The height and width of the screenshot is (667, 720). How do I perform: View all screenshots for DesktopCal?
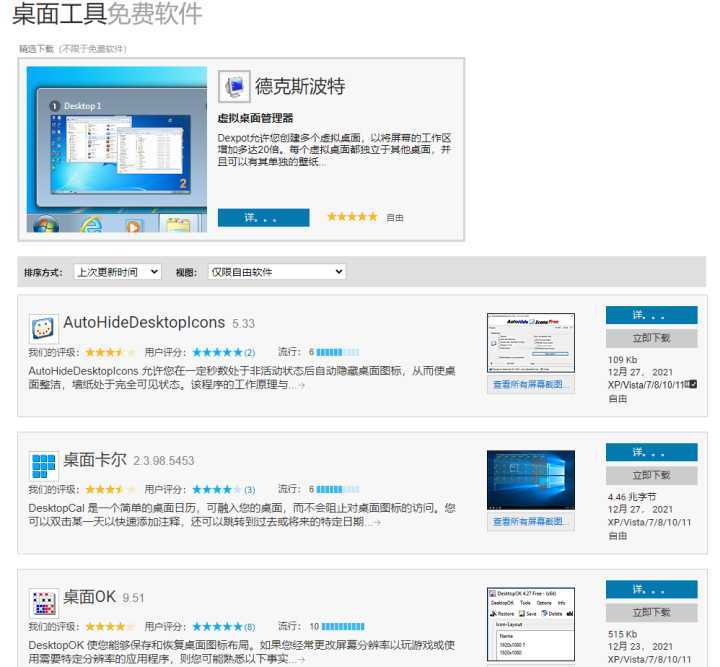click(531, 522)
